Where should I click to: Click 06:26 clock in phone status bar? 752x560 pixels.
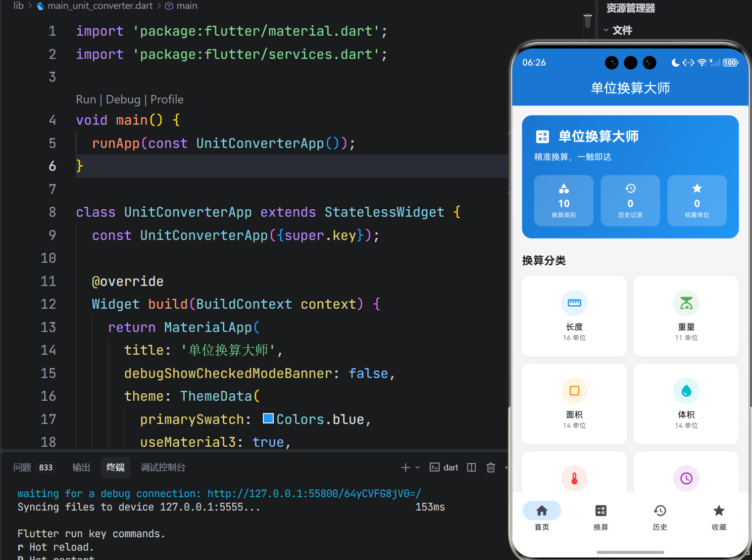click(534, 63)
